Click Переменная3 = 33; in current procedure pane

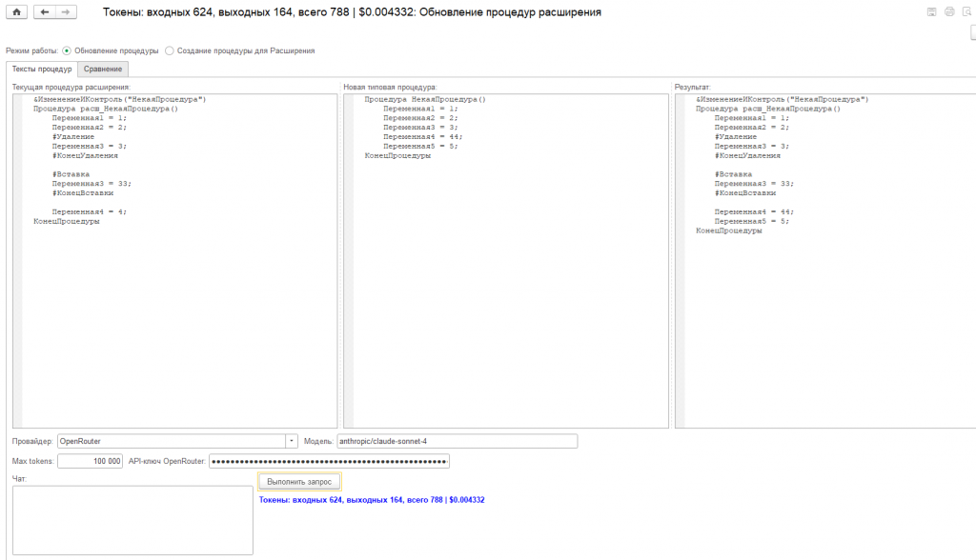[x=91, y=184]
